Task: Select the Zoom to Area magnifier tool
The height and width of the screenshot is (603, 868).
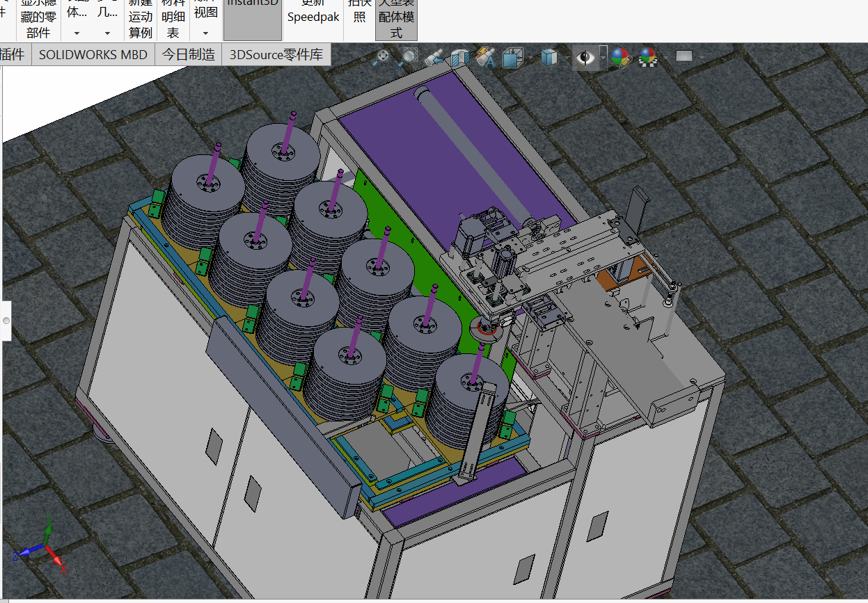Action: tap(407, 58)
